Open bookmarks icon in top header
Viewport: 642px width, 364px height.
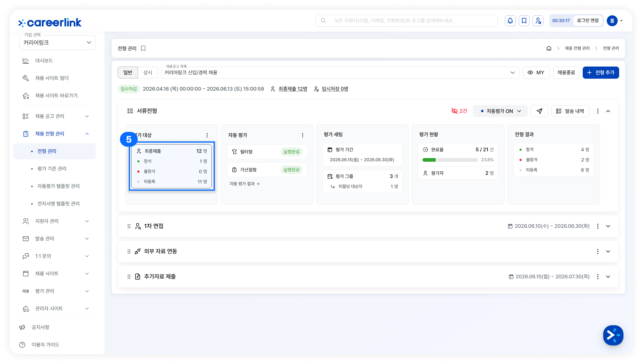(x=524, y=21)
